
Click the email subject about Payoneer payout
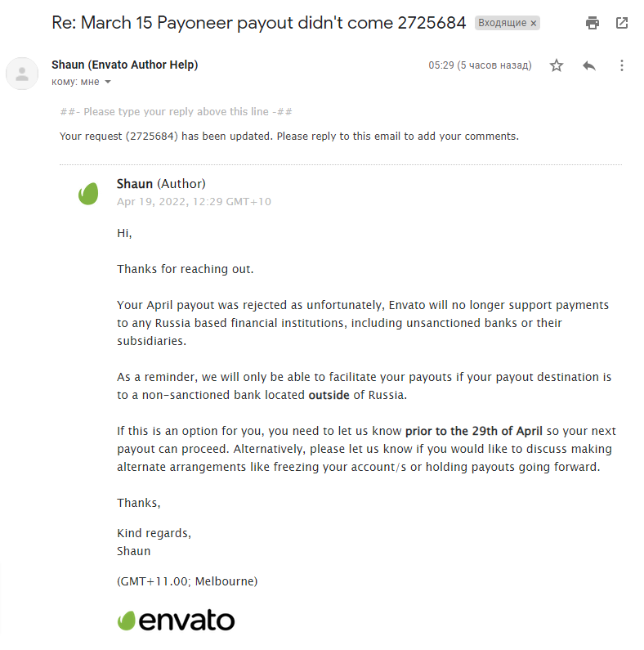(x=259, y=23)
